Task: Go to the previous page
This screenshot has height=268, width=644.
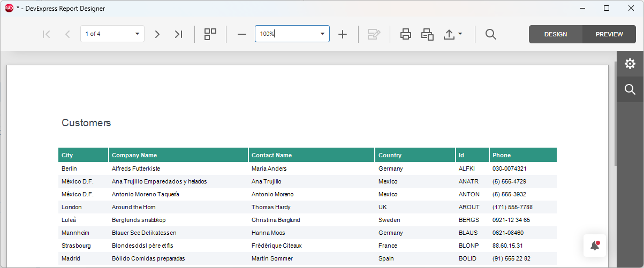Action: (67, 34)
